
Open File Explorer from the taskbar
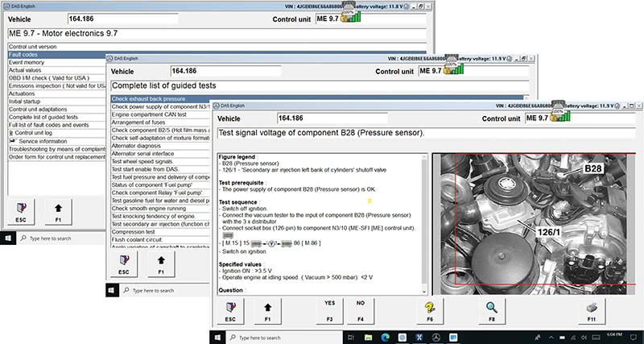[x=368, y=338]
